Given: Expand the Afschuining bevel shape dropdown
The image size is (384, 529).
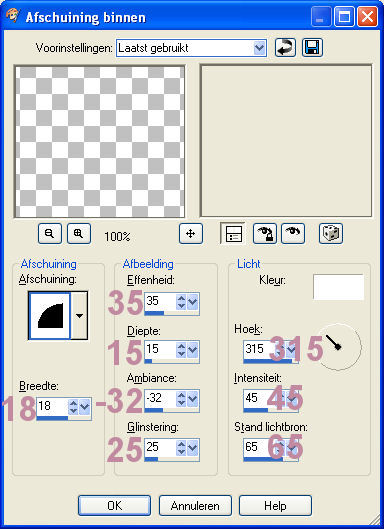Looking at the screenshot, I should 79,316.
